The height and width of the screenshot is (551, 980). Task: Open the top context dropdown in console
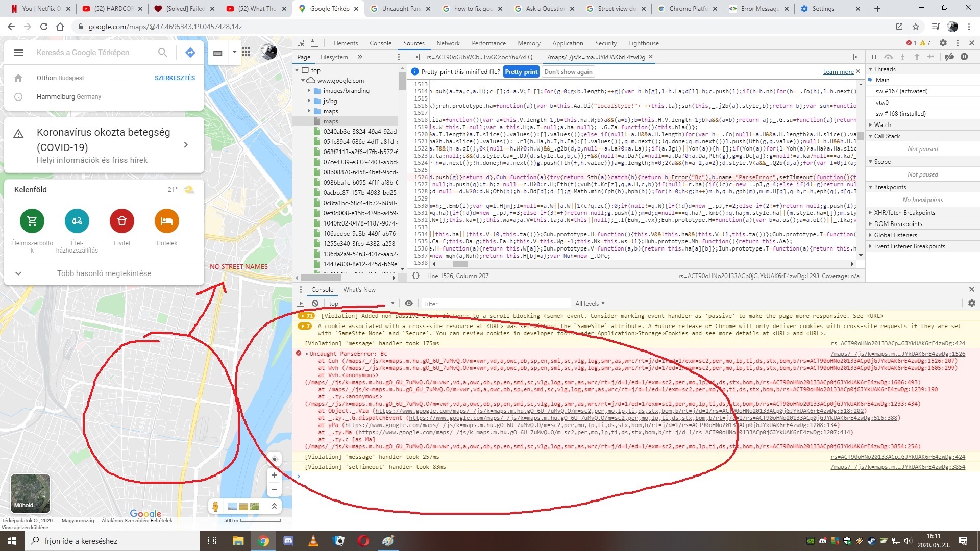[x=361, y=304]
